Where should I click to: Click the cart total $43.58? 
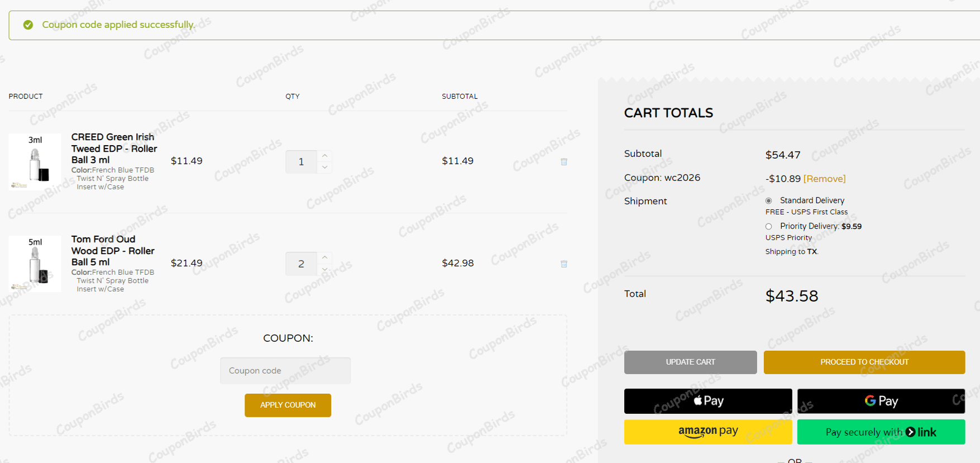pyautogui.click(x=792, y=296)
